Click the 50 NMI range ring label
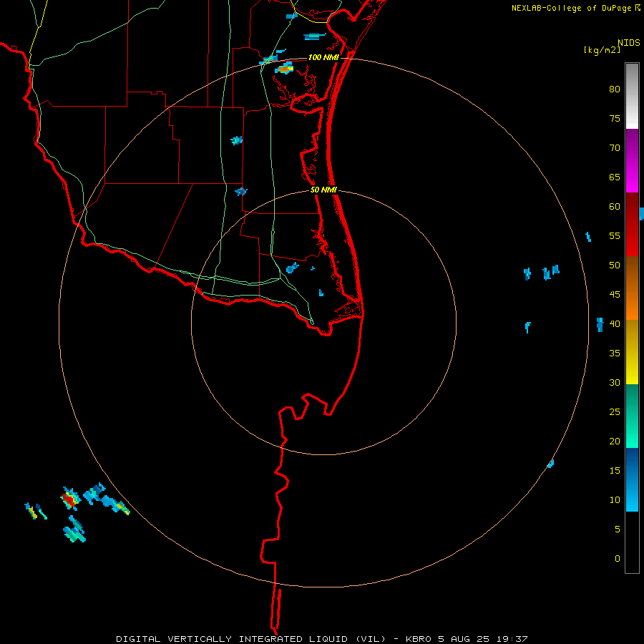This screenshot has height=644, width=644. point(323,190)
